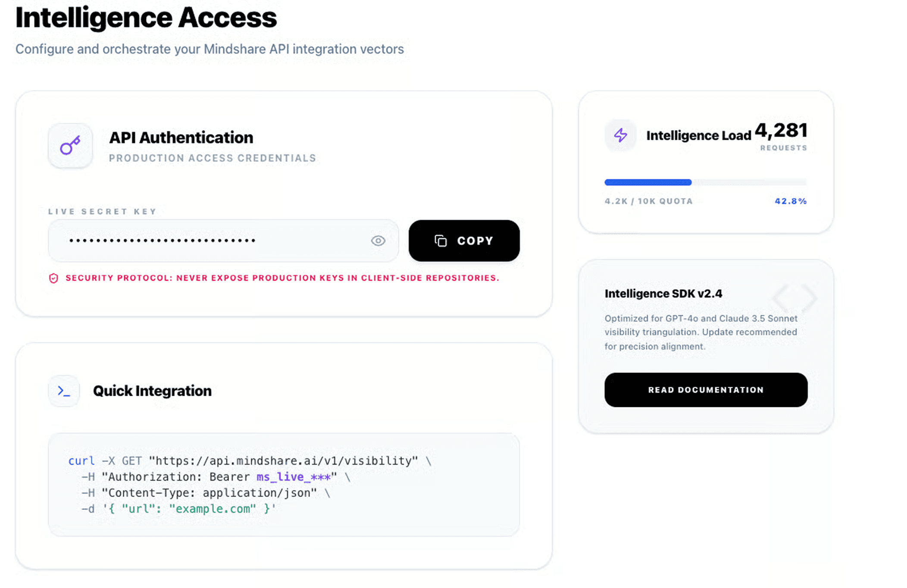Image resolution: width=907 pixels, height=588 pixels.
Task: Click the example.com value in the snippet
Action: click(212, 509)
